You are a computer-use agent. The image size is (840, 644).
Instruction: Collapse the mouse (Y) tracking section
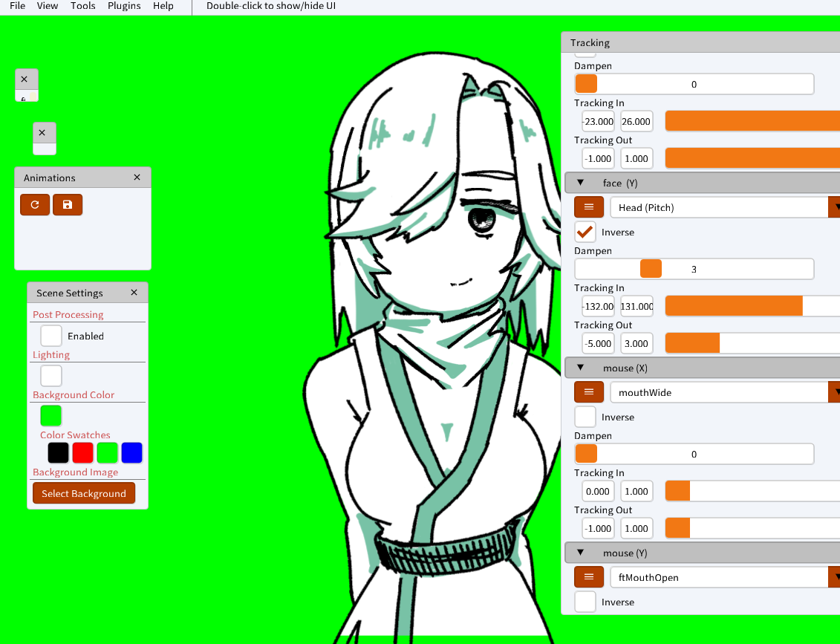coord(580,553)
